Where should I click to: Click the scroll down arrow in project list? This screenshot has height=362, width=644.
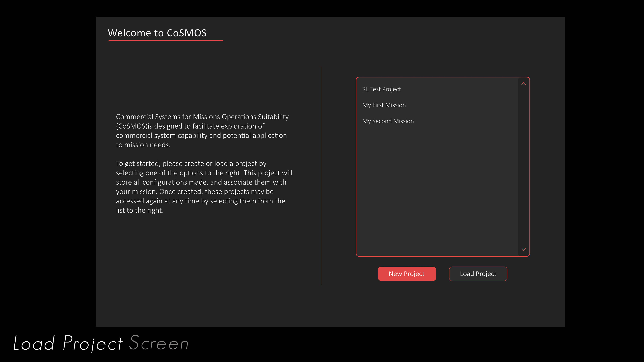coord(523,249)
